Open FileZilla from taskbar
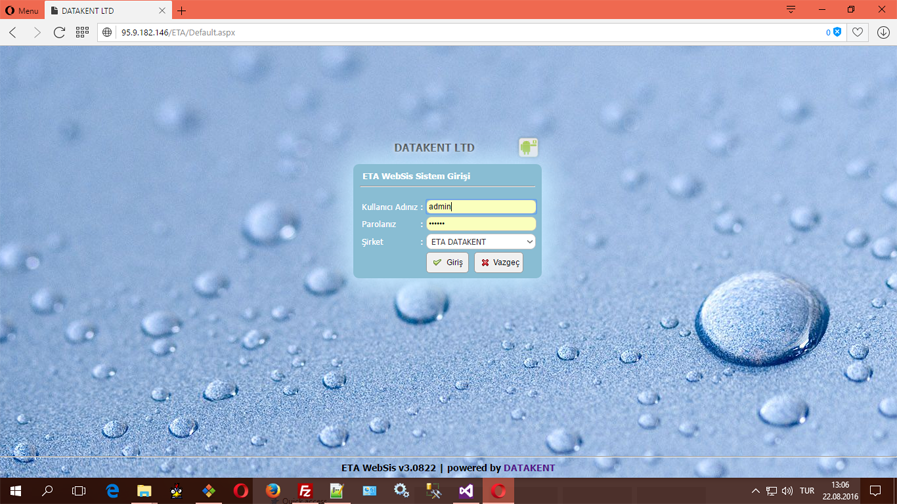 305,491
